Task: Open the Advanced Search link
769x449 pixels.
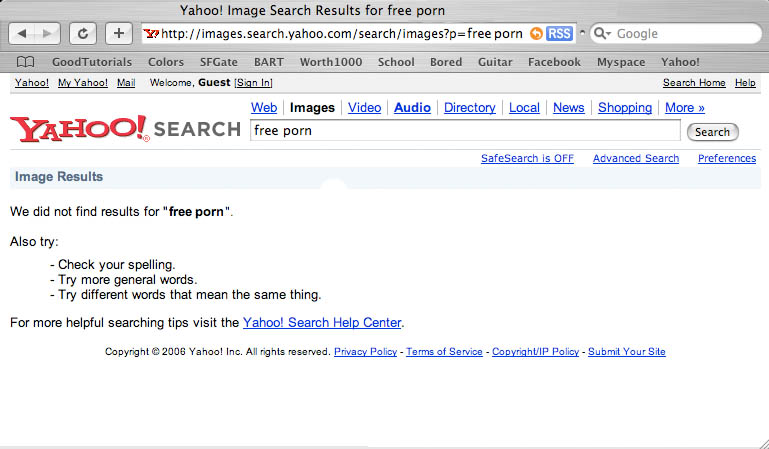Action: click(636, 158)
